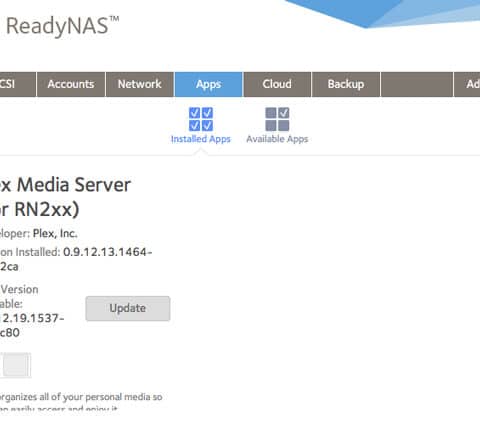Switch to the Cloud tab
The height and width of the screenshot is (438, 480).
[277, 84]
